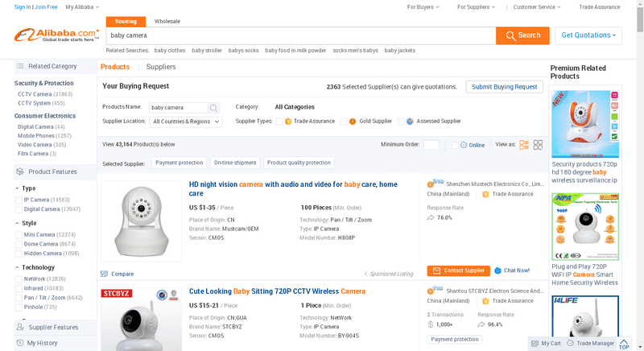Check the Dome Camera style filter
The height and width of the screenshot is (351, 644).
[19, 244]
